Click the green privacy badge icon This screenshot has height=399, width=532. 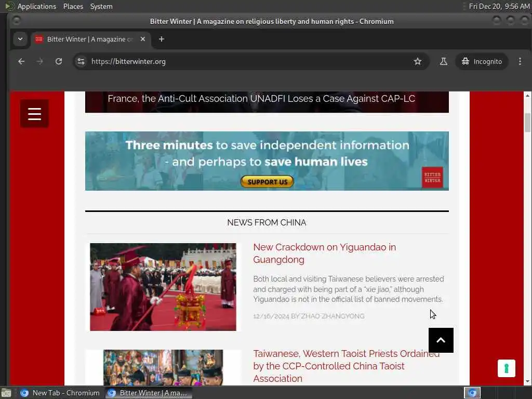coord(506,368)
